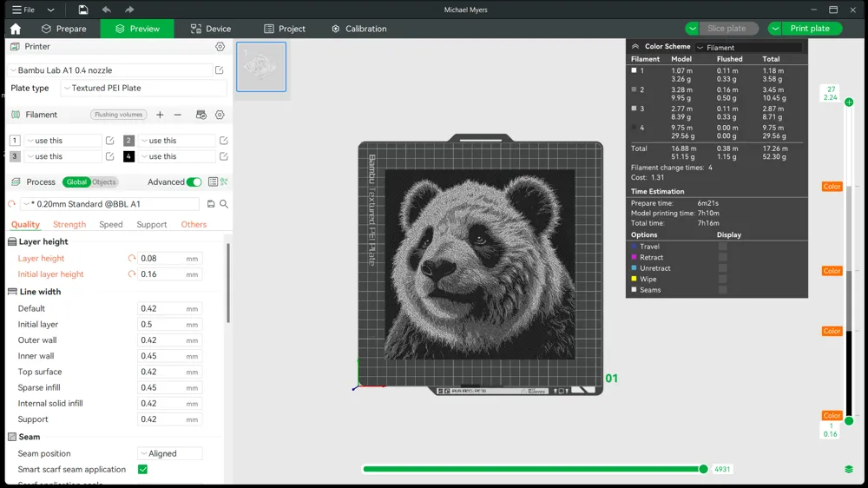This screenshot has width=868, height=488.
Task: Edit the Bambu Lab A1 printer preset
Action: (220, 70)
